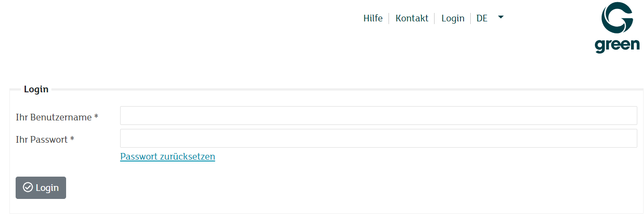
Task: Open the DE language selector
Action: coord(482,18)
